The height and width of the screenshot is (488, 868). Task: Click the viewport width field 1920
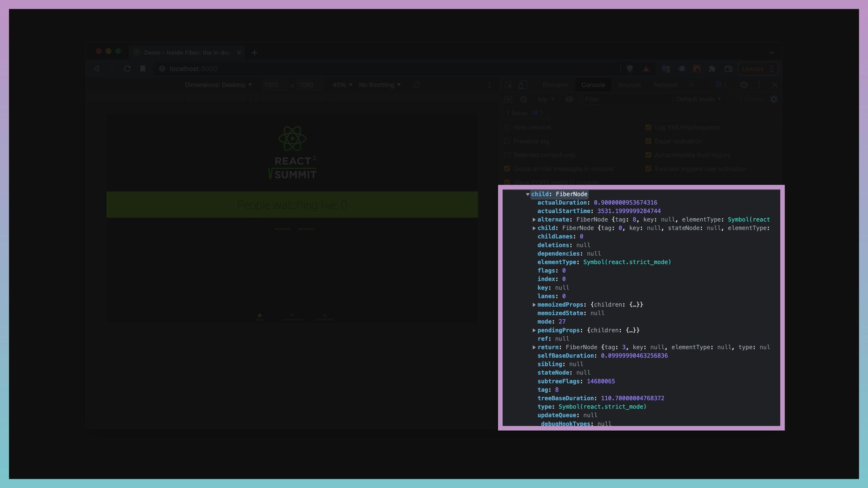point(274,85)
